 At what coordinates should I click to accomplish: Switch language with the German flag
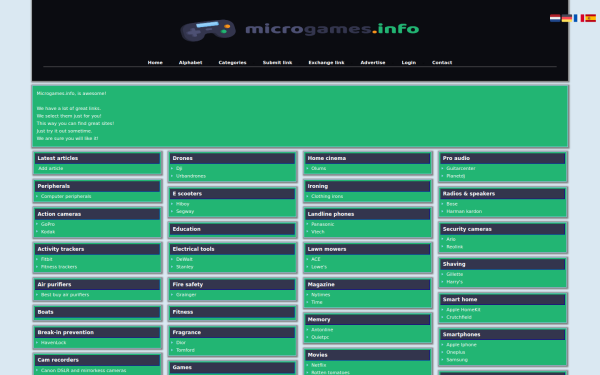tap(567, 18)
